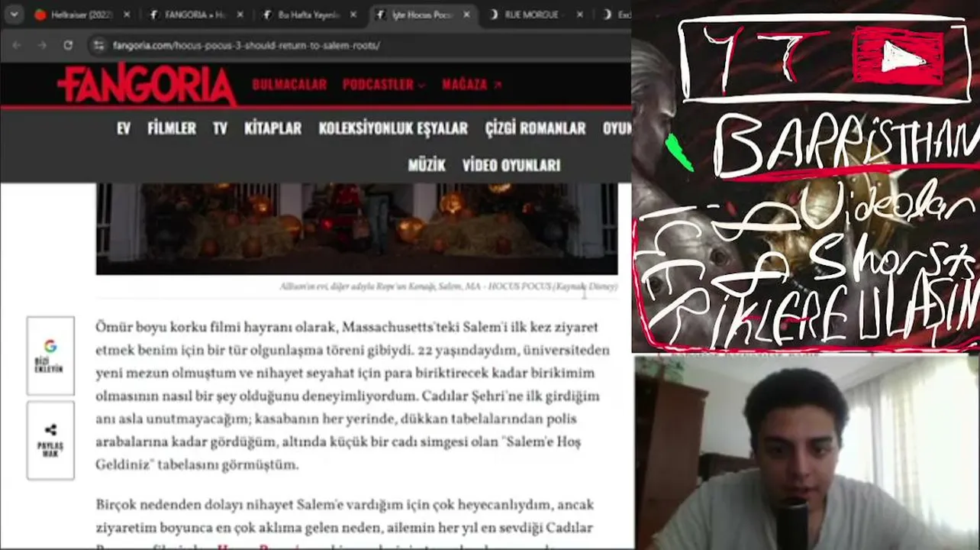The image size is (980, 550).
Task: Click the Paylaş share button
Action: 50,441
